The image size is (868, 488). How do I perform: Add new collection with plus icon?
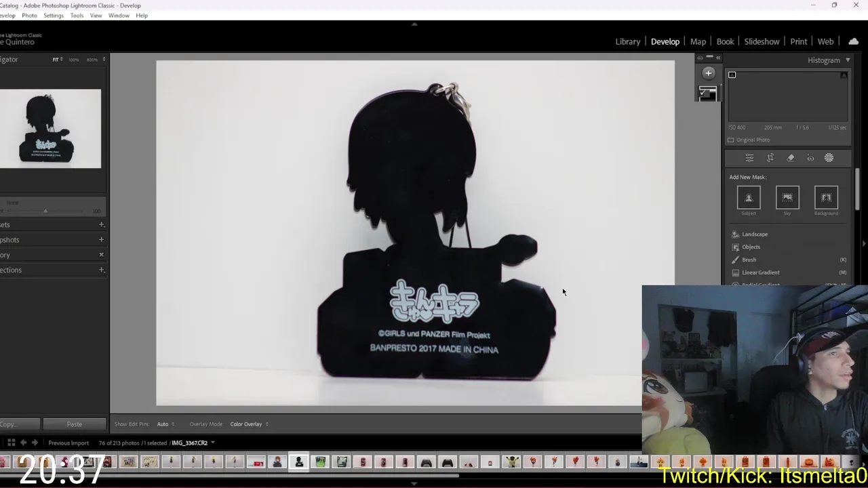[101, 270]
